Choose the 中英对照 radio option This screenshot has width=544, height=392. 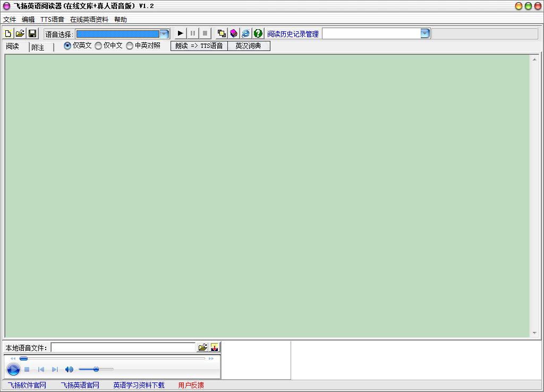click(x=130, y=46)
